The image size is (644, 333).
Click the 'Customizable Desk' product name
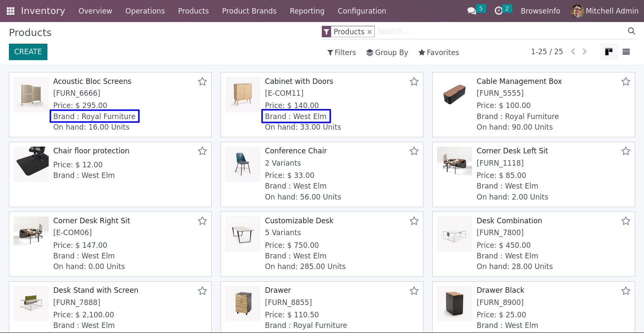pyautogui.click(x=299, y=221)
